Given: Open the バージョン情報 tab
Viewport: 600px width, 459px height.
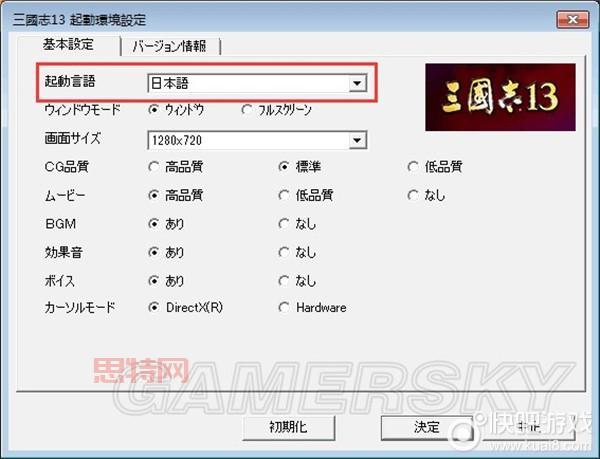Looking at the screenshot, I should 170,47.
